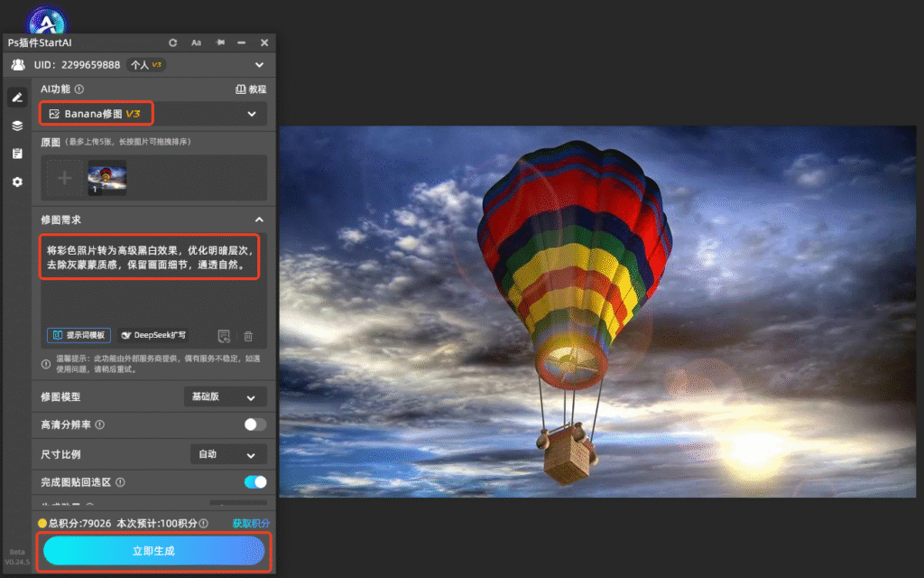Open the history notes icon in sidebar
Screen dimensions: 924x578
17,154
